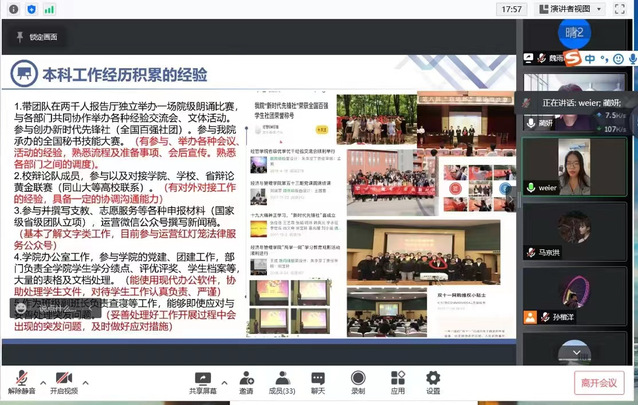Click the red leave meeting button
Screen dimensions: 638x405
click(x=600, y=382)
